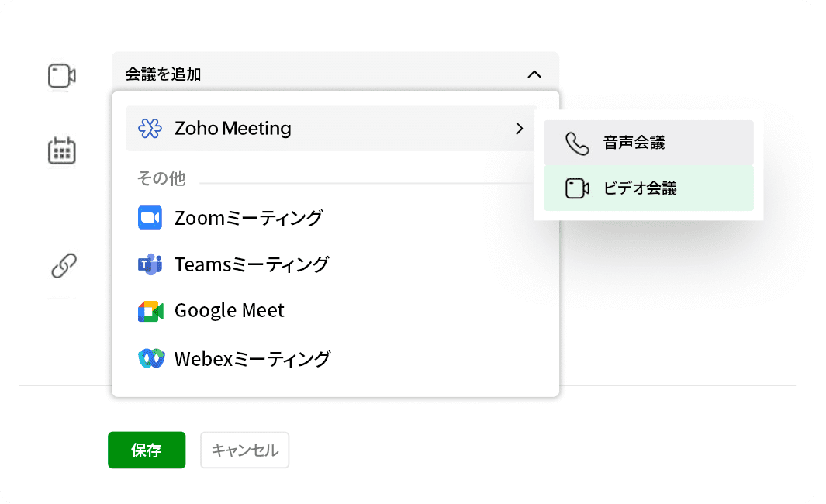Choose ビデオ会議 from the submenu

(x=648, y=188)
